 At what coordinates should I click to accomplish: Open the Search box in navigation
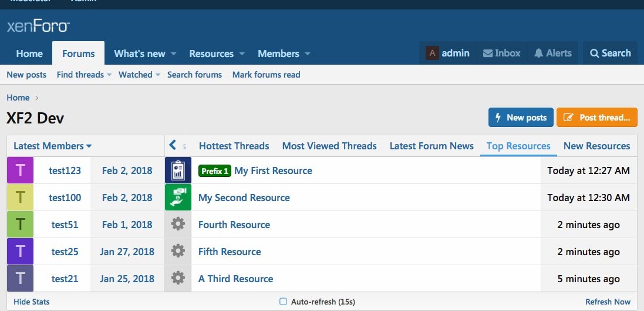610,53
